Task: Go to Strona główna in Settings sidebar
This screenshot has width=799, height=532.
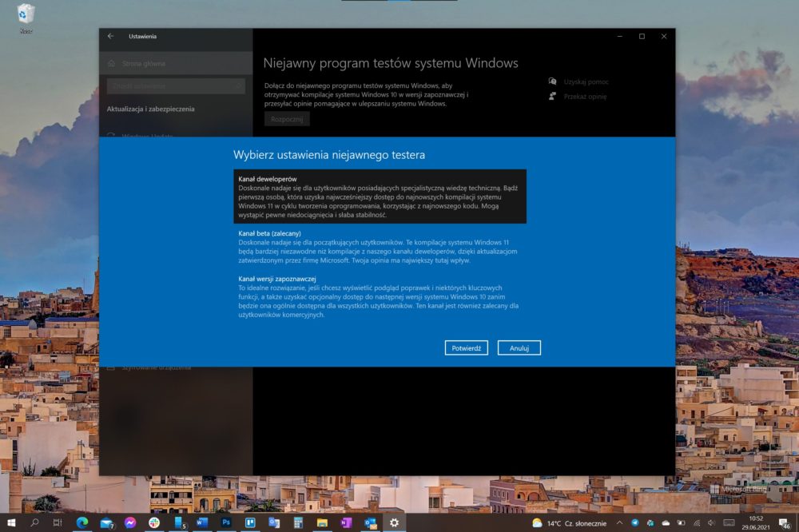Action: point(176,63)
